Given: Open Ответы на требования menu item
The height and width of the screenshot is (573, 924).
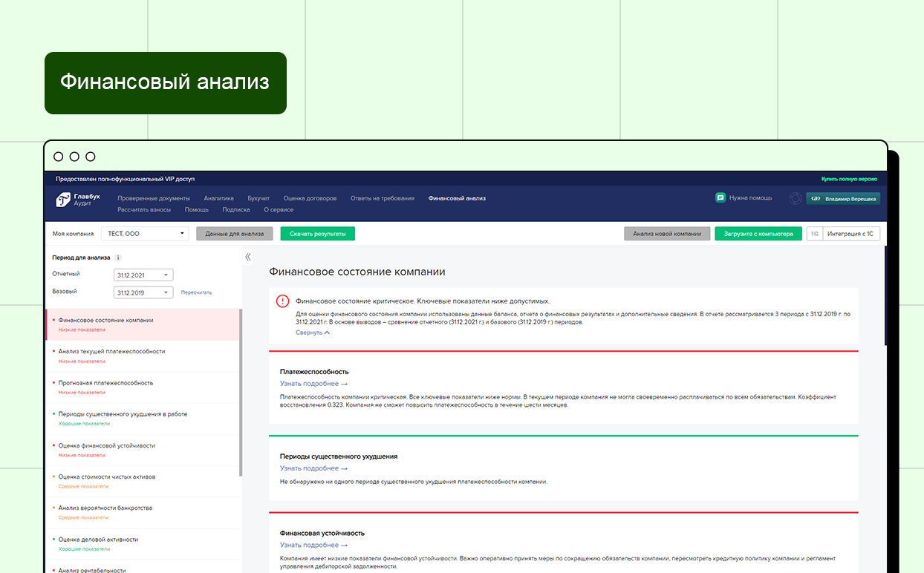Looking at the screenshot, I should 383,198.
